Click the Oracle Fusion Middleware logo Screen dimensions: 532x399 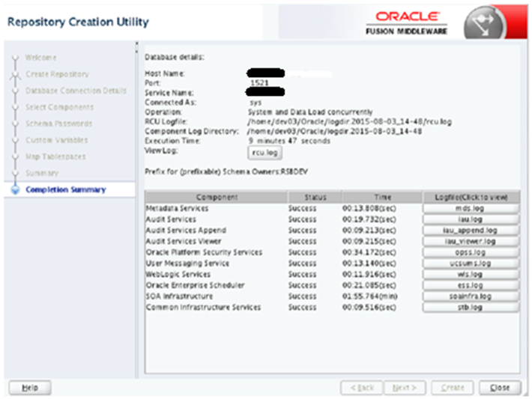tap(406, 22)
